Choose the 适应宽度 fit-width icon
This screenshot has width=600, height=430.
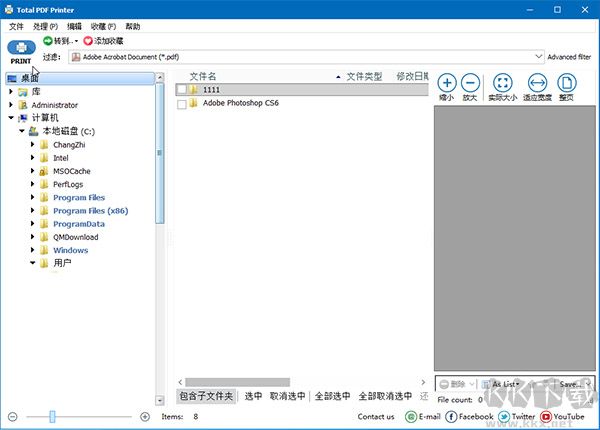point(537,83)
